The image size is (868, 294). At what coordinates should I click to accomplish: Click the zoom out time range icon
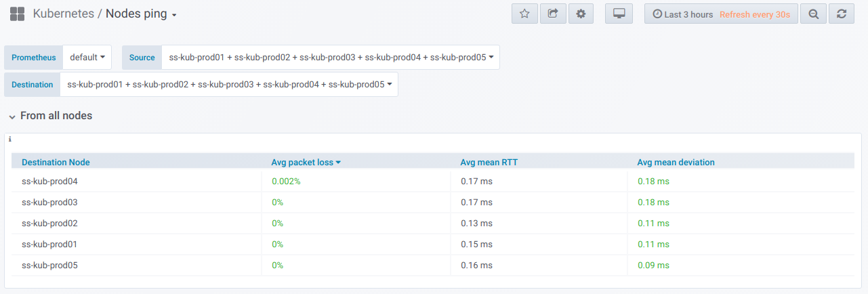(813, 14)
